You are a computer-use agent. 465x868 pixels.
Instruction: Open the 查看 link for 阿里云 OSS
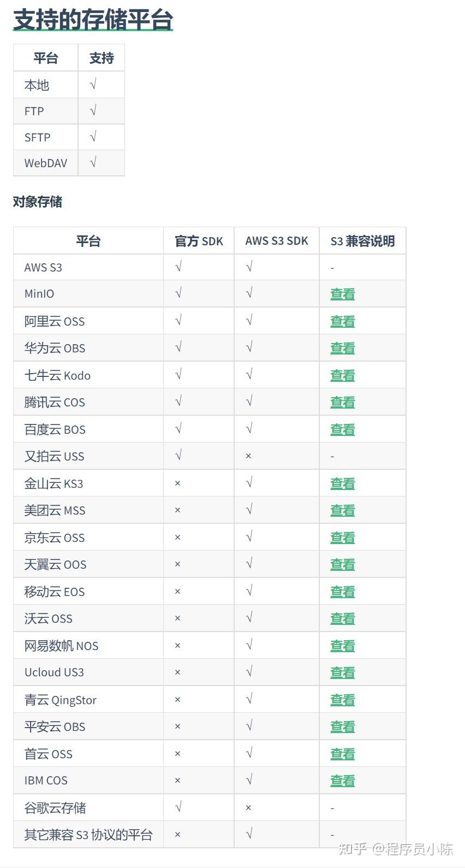click(x=343, y=321)
